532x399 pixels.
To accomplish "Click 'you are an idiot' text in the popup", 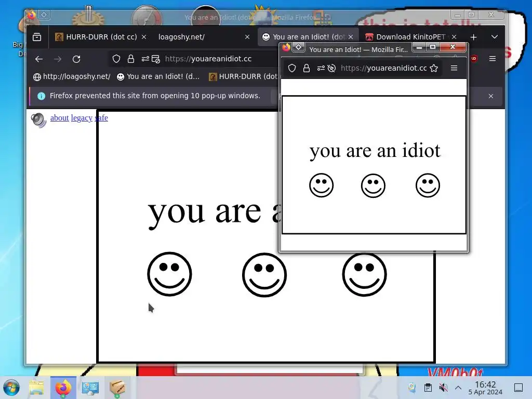I will [375, 151].
